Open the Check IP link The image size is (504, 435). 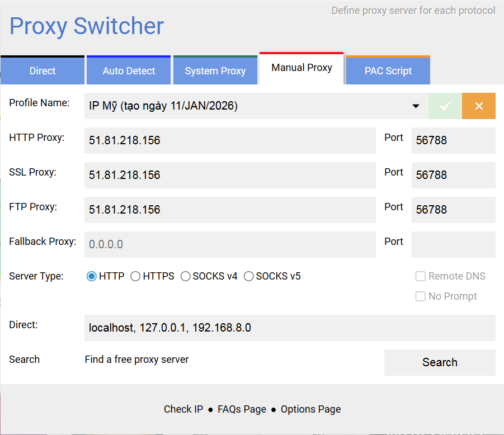183,409
